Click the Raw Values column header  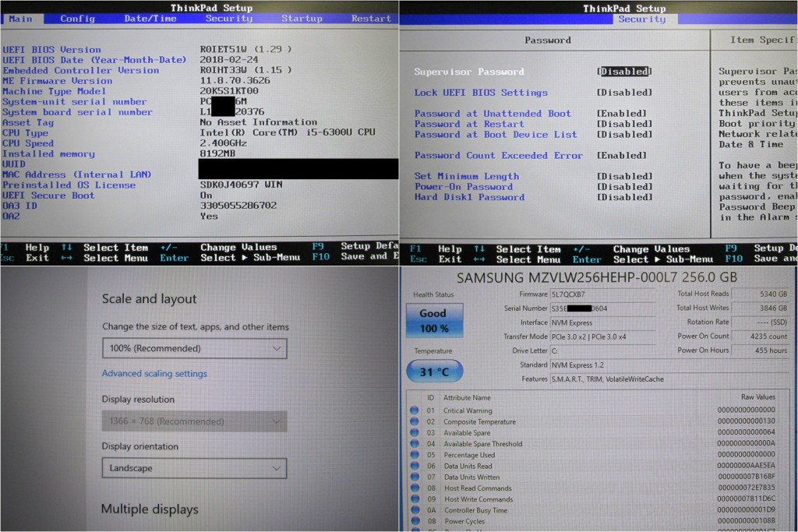tap(757, 396)
